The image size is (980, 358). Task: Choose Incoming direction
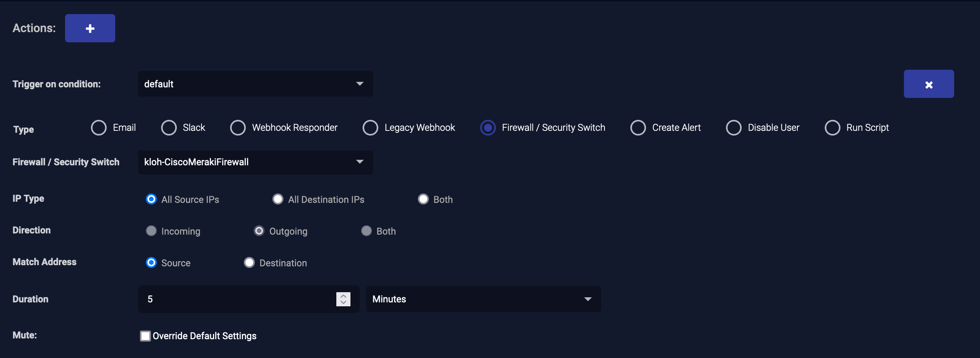pyautogui.click(x=151, y=231)
